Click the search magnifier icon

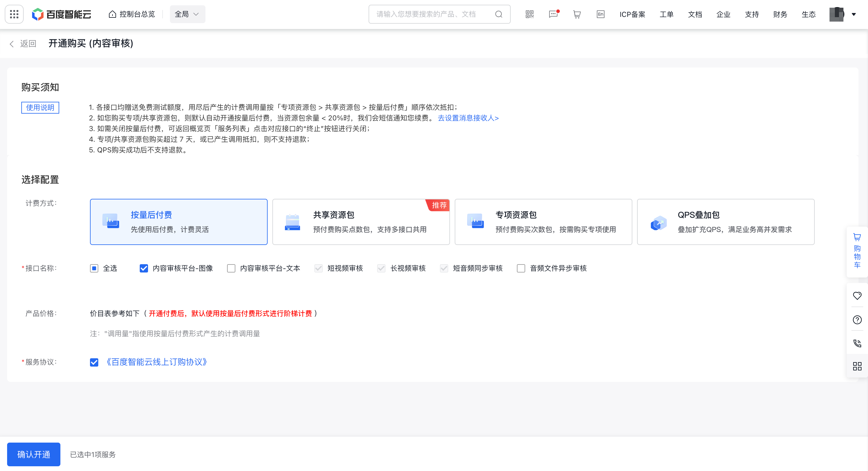coord(499,14)
